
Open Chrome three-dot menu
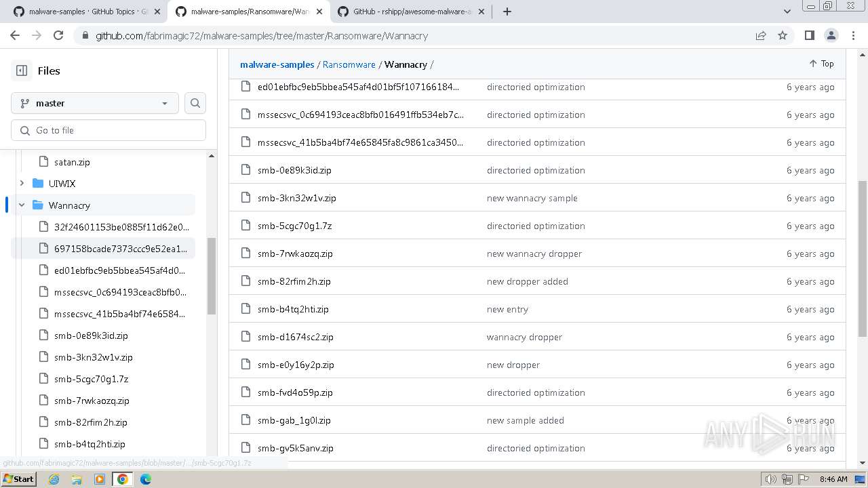coord(853,36)
